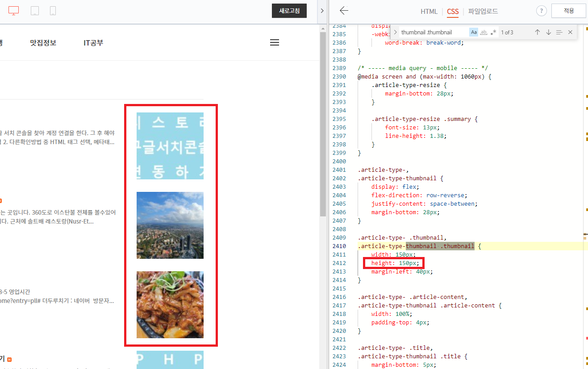
Task: Click line number 2410 in the gutter
Action: (339, 246)
